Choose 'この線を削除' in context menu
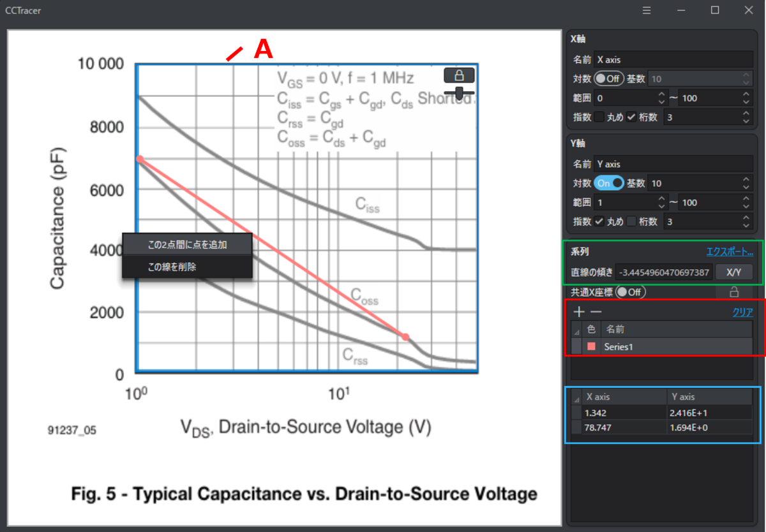The image size is (766, 532). click(172, 267)
